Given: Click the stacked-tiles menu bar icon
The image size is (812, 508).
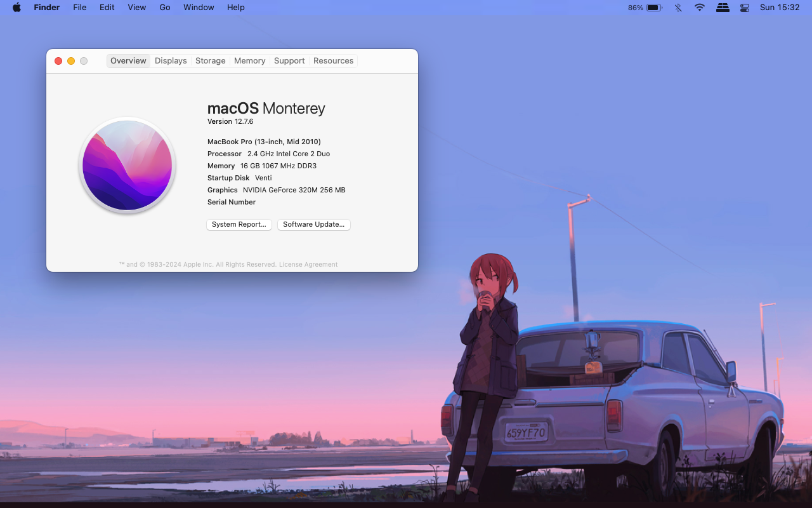Looking at the screenshot, I should click(x=723, y=8).
